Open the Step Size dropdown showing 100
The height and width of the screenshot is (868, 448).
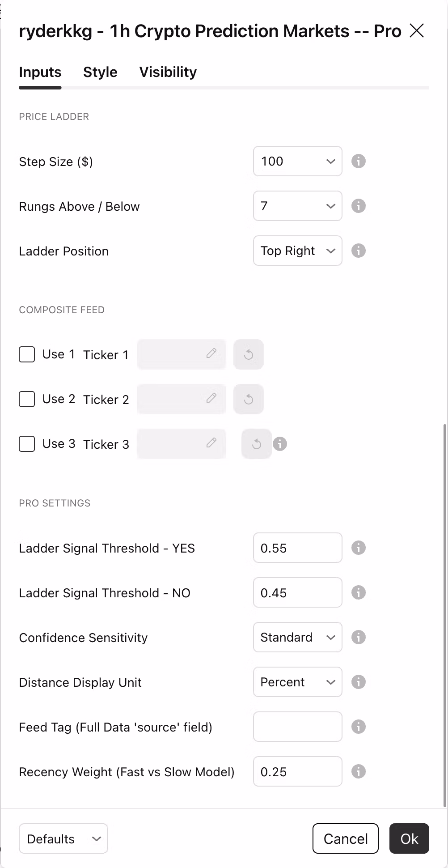point(298,161)
